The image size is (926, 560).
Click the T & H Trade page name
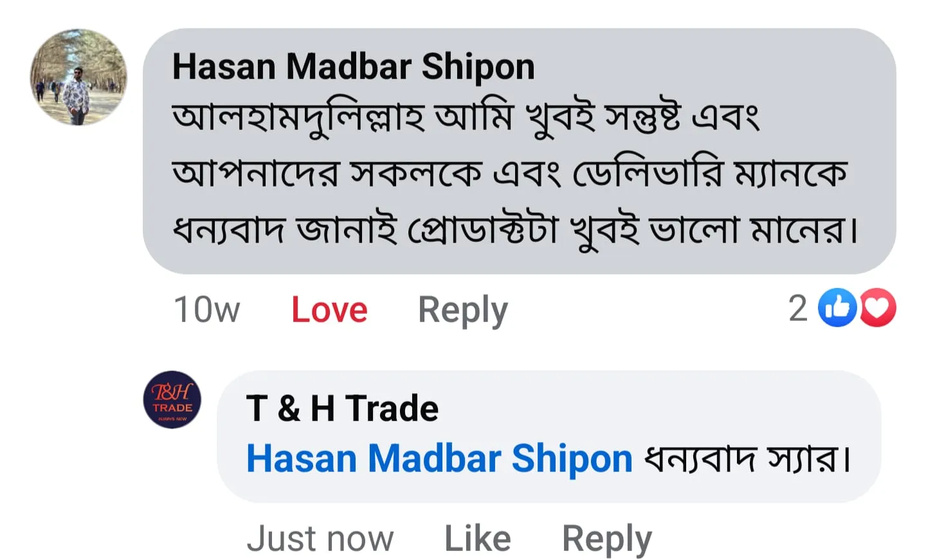[x=342, y=408]
